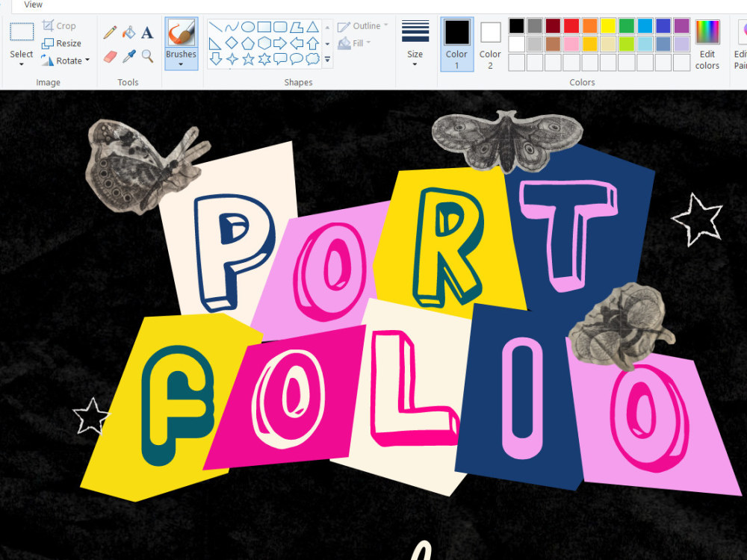Choose the straight Line shape

215,27
